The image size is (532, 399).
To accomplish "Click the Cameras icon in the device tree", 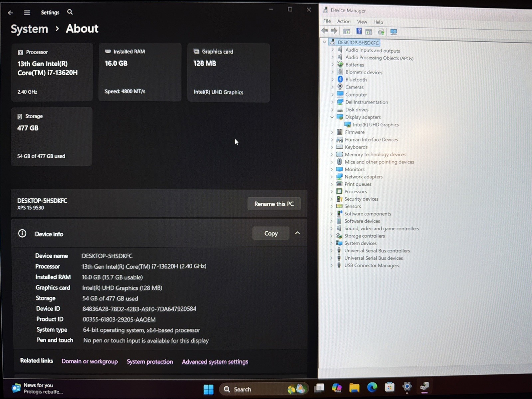I will 340,87.
